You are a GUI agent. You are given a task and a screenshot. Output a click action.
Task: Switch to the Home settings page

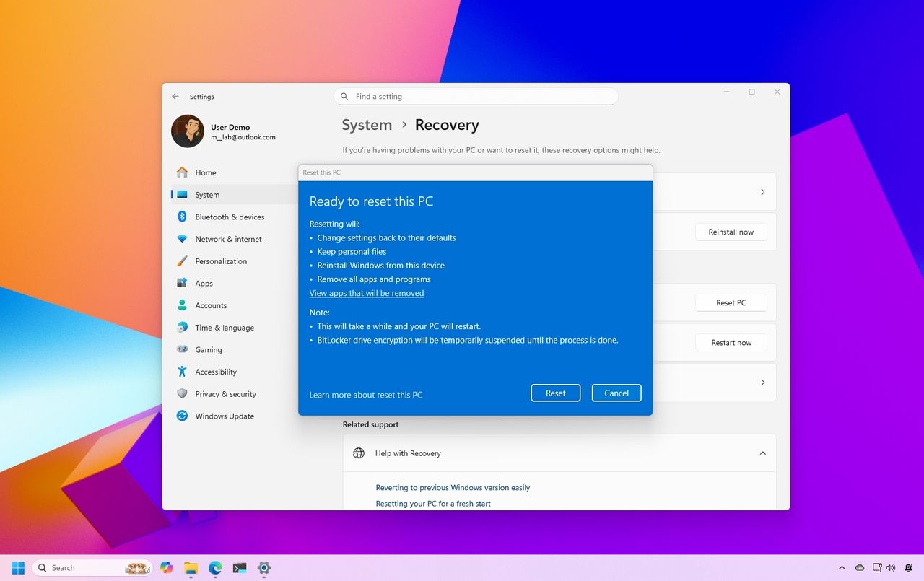(205, 172)
